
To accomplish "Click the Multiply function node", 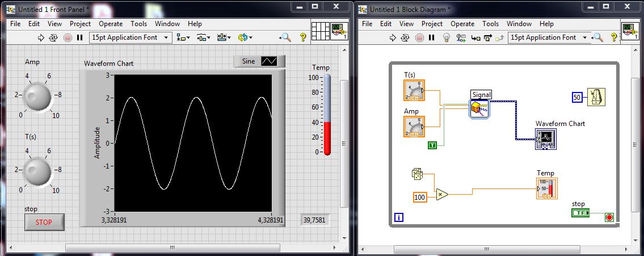I will (441, 194).
